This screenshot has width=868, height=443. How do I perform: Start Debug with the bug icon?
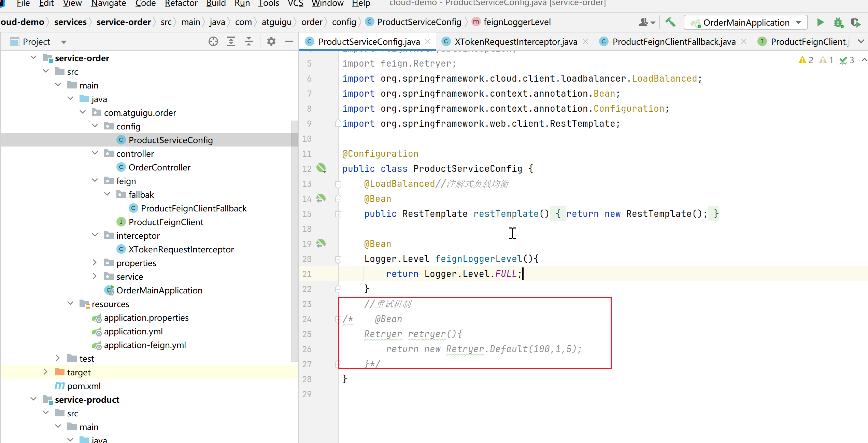[838, 23]
